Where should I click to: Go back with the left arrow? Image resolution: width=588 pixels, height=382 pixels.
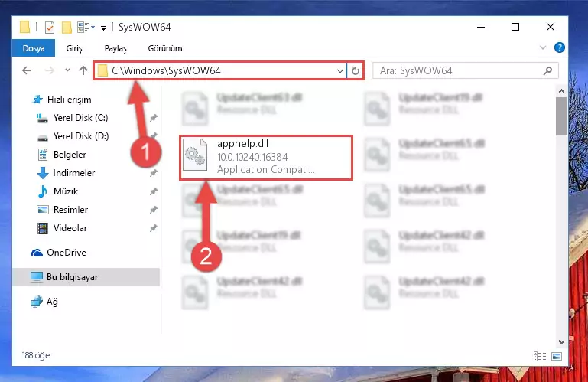pos(27,70)
